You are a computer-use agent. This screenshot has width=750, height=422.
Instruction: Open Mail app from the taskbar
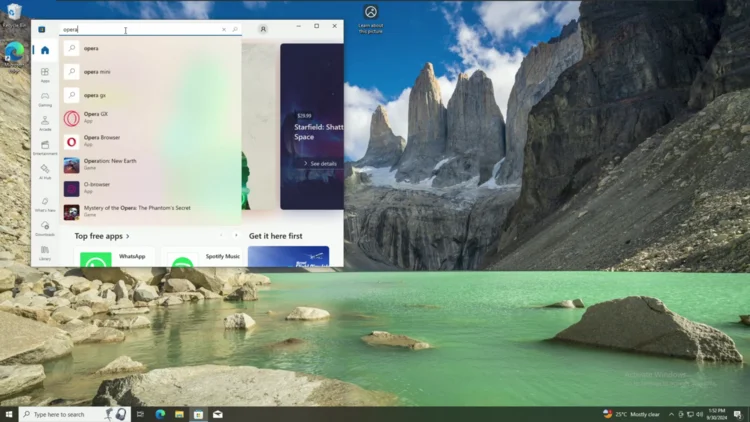218,414
